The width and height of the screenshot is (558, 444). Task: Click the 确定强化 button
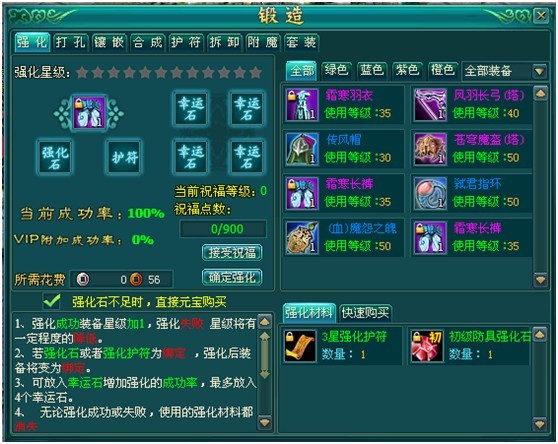tap(232, 278)
